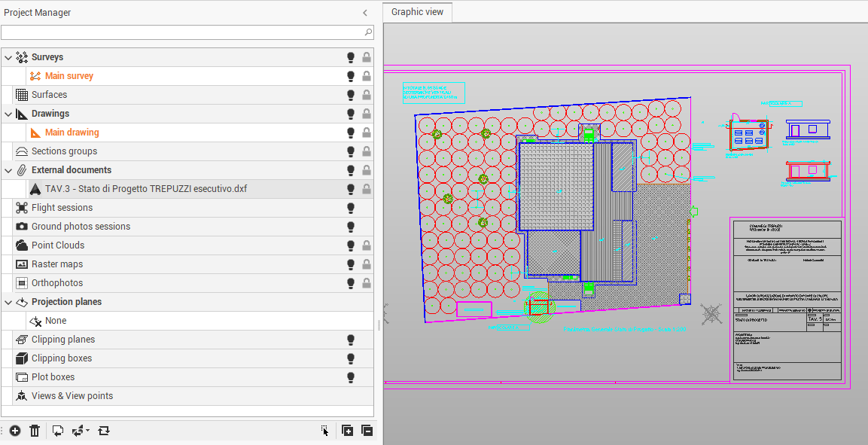Collapse the Surveys tree node
Viewport: 868px width, 445px height.
[x=8, y=57]
